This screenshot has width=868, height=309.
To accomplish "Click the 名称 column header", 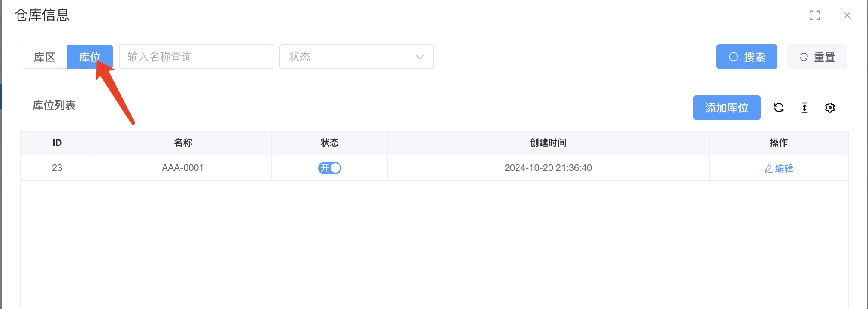I will (183, 143).
